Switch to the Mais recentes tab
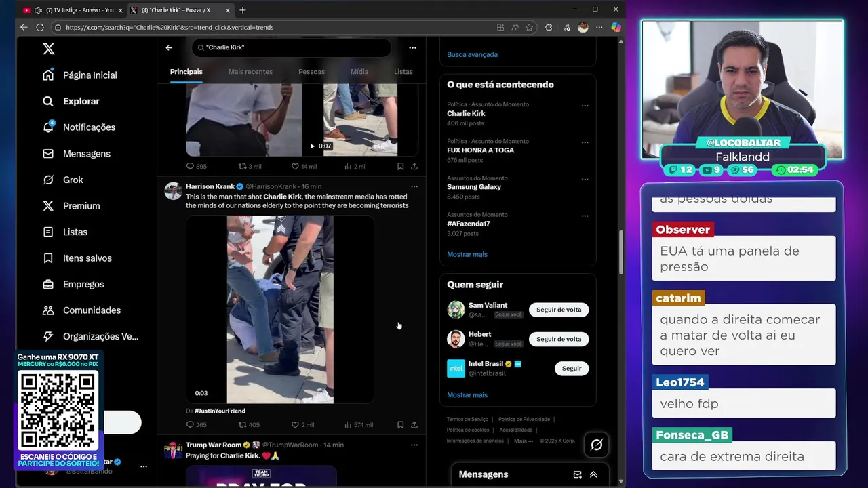Image resolution: width=868 pixels, height=488 pixels. point(250,72)
